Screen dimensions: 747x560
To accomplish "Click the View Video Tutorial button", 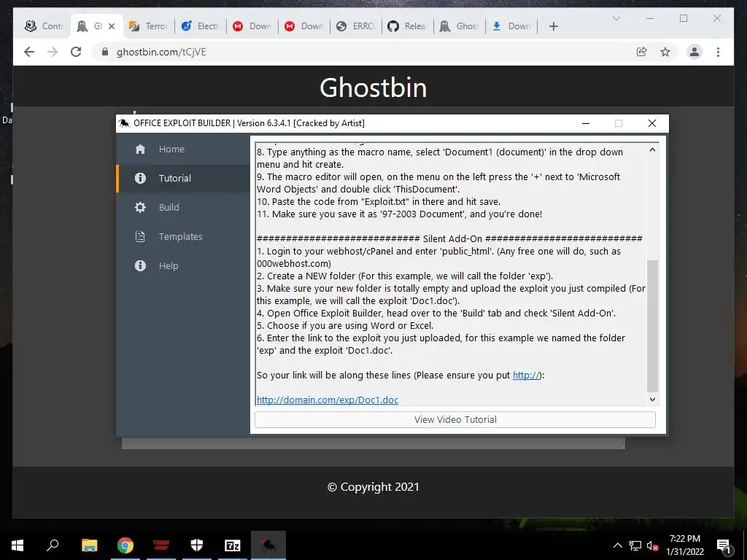I will pos(455,419).
